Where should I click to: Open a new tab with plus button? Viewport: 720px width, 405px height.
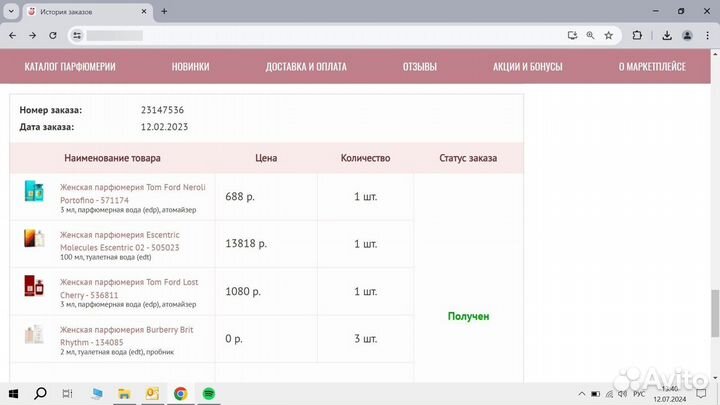pyautogui.click(x=164, y=11)
